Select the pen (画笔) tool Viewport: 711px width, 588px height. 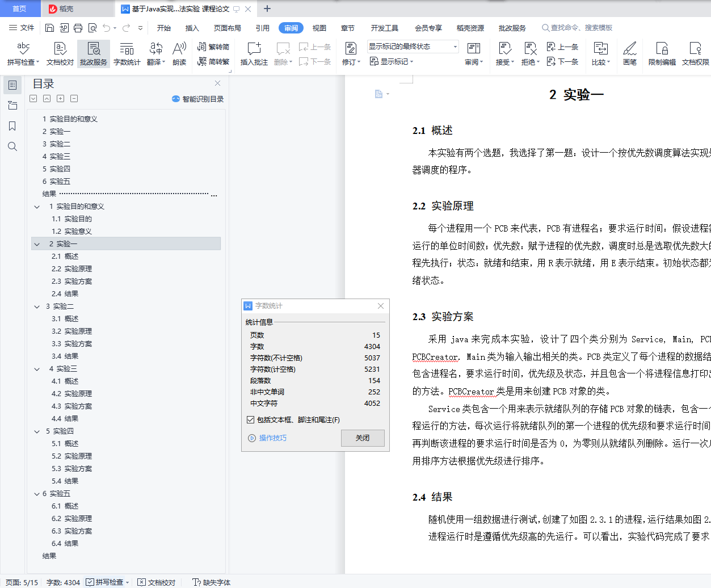(630, 54)
